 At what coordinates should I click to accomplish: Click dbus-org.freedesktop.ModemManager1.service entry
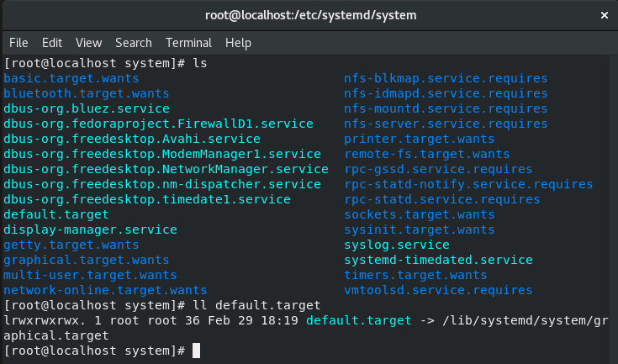click(x=162, y=154)
